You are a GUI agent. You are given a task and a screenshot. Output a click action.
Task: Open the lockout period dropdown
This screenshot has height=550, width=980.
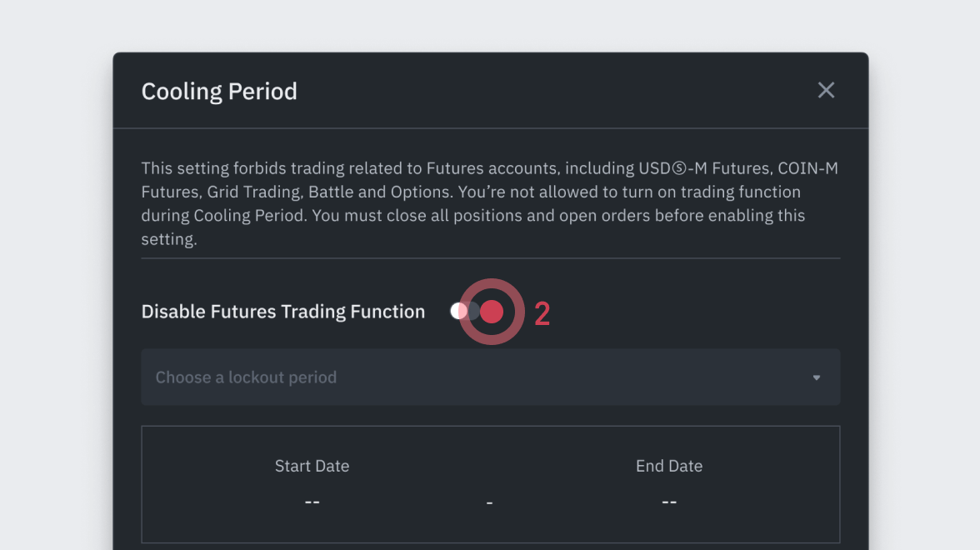490,377
